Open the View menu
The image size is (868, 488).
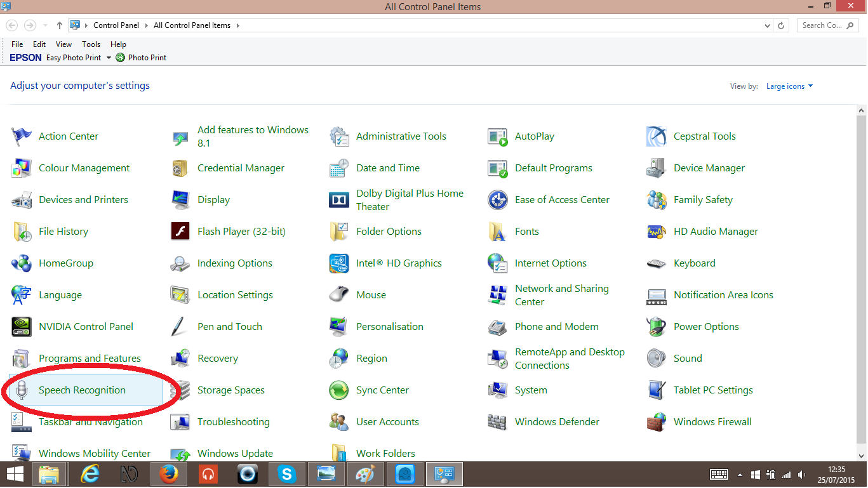63,44
